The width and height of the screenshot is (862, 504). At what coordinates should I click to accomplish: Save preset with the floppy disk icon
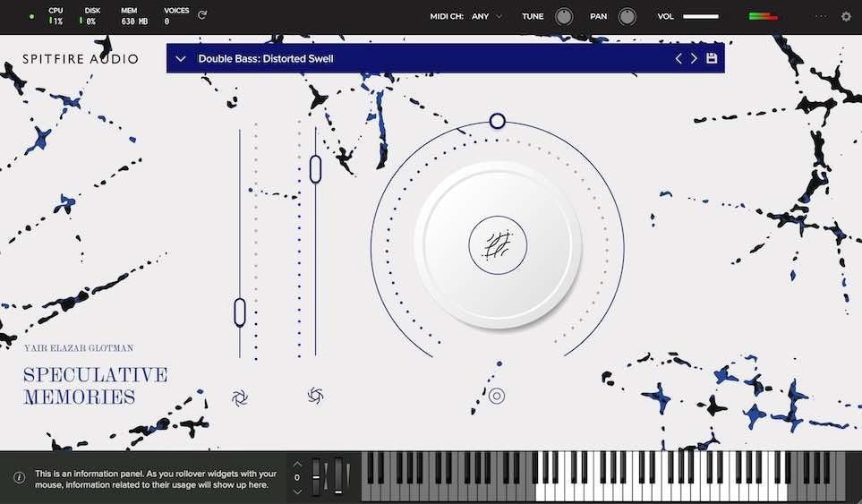(712, 59)
